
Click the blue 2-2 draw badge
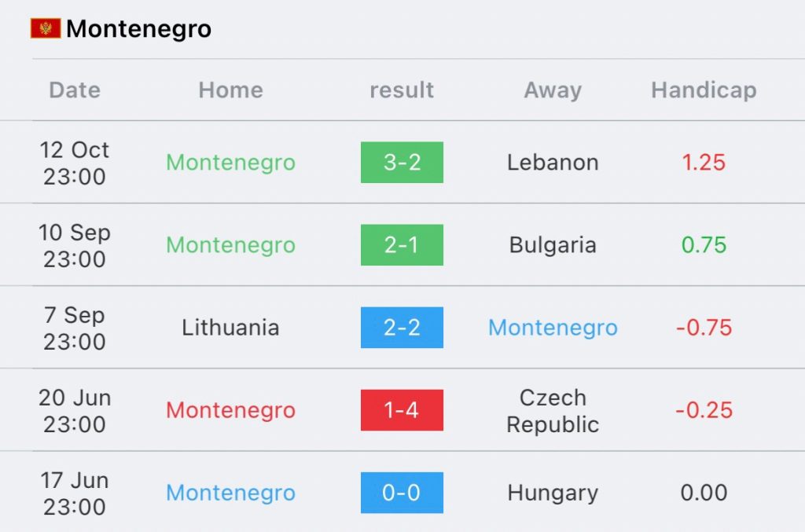pos(402,328)
